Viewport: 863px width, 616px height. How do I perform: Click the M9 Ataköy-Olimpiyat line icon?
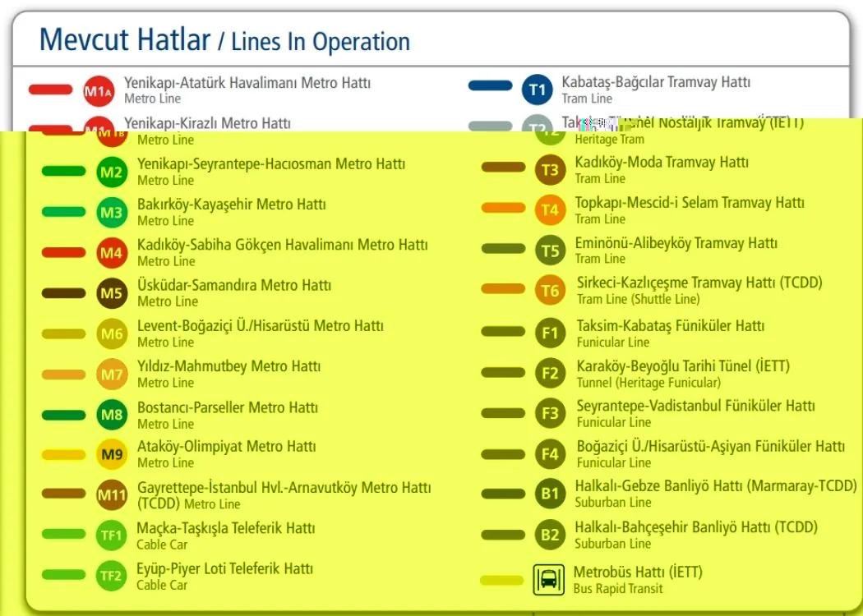[112, 453]
